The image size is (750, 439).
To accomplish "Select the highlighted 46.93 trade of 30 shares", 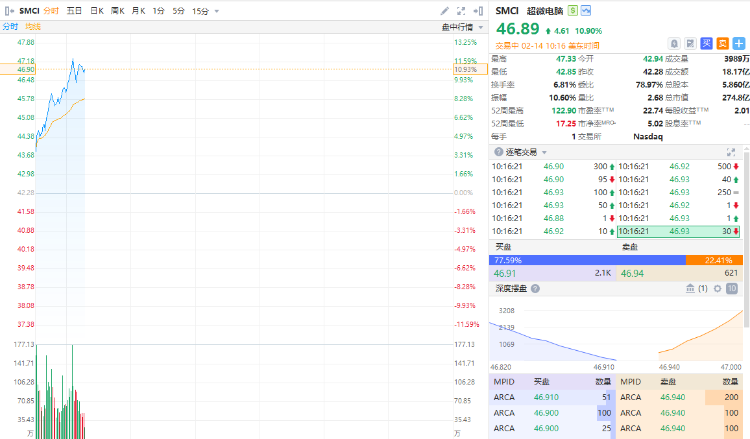I will (678, 231).
